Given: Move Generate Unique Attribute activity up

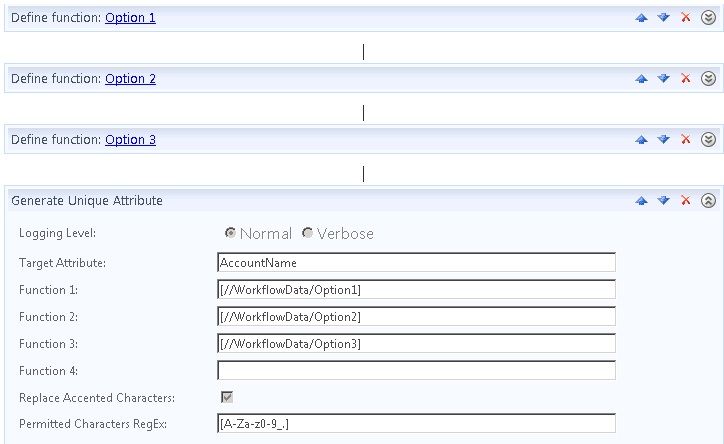Looking at the screenshot, I should (641, 201).
